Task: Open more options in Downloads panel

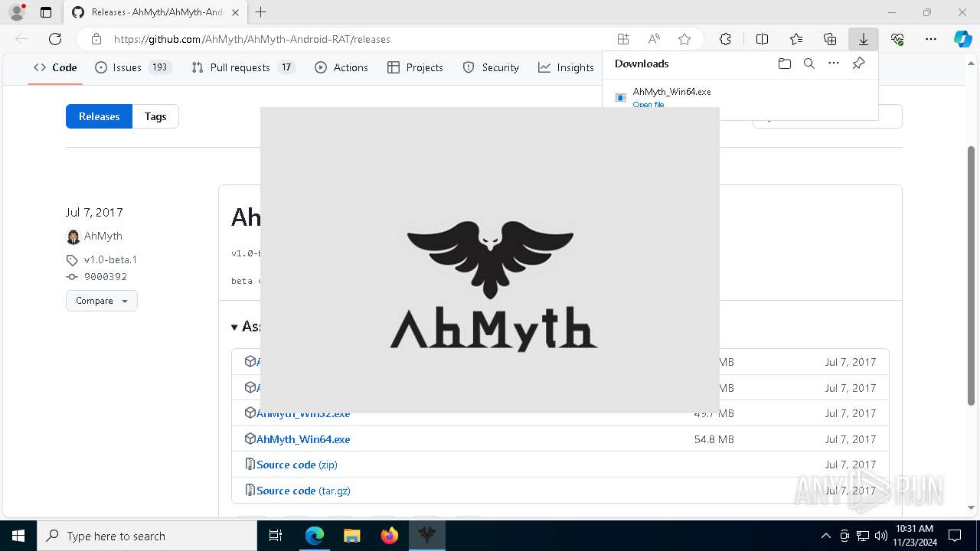Action: click(834, 64)
